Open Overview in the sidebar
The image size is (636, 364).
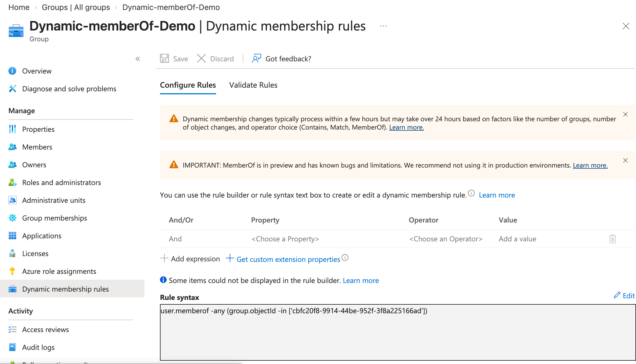37,71
